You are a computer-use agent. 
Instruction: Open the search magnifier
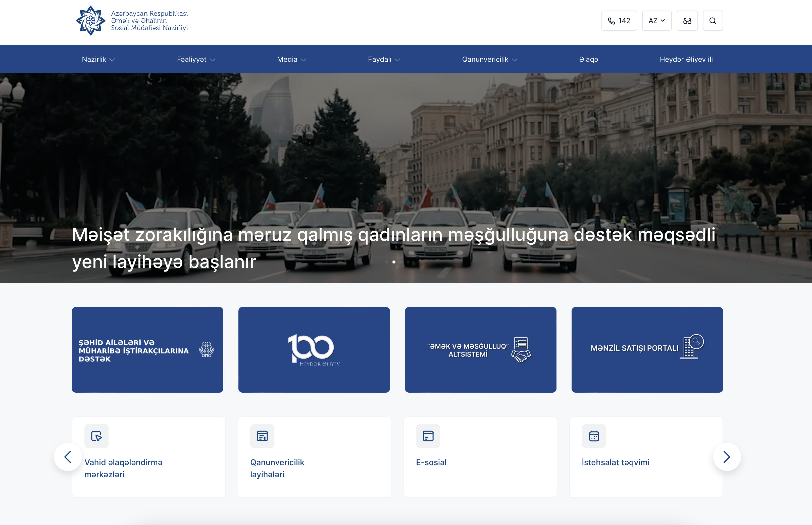[x=713, y=21]
